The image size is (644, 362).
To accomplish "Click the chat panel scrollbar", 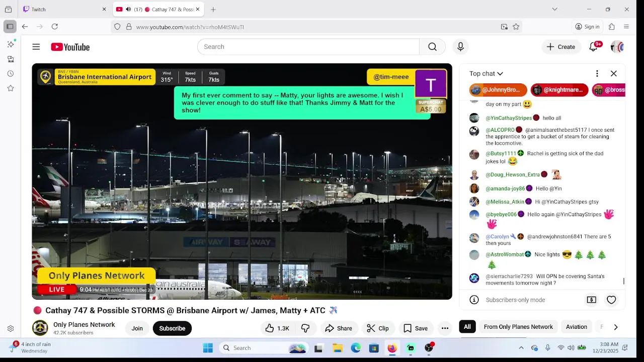I will pyautogui.click(x=624, y=281).
